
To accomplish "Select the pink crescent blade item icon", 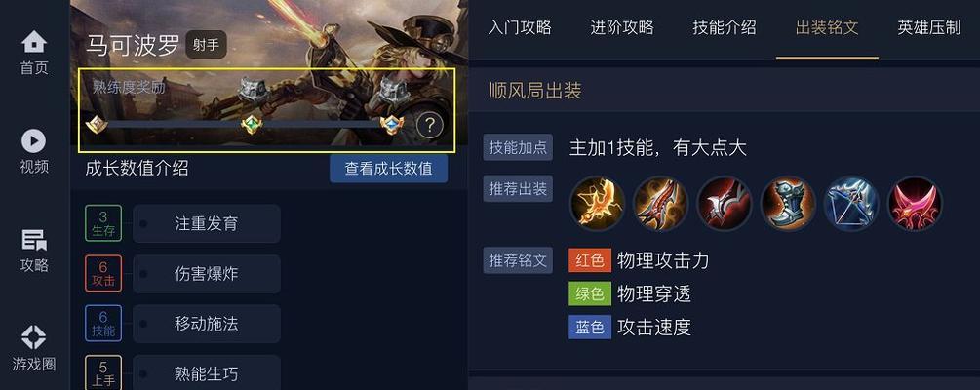I will coord(915,204).
